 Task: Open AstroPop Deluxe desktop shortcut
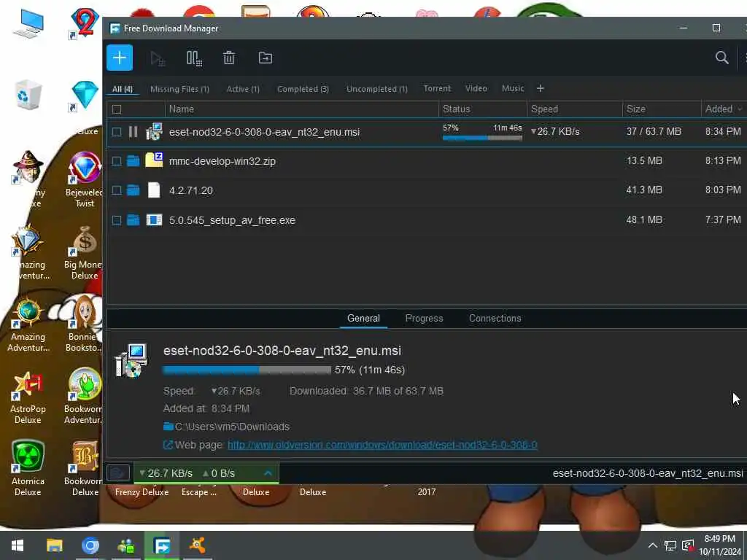pos(28,397)
